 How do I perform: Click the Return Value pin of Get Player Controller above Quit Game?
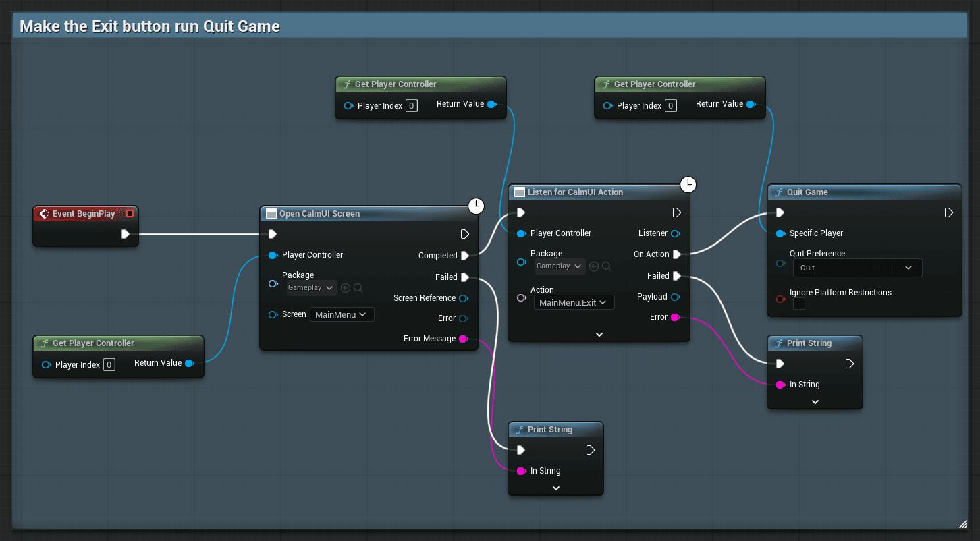click(x=751, y=104)
